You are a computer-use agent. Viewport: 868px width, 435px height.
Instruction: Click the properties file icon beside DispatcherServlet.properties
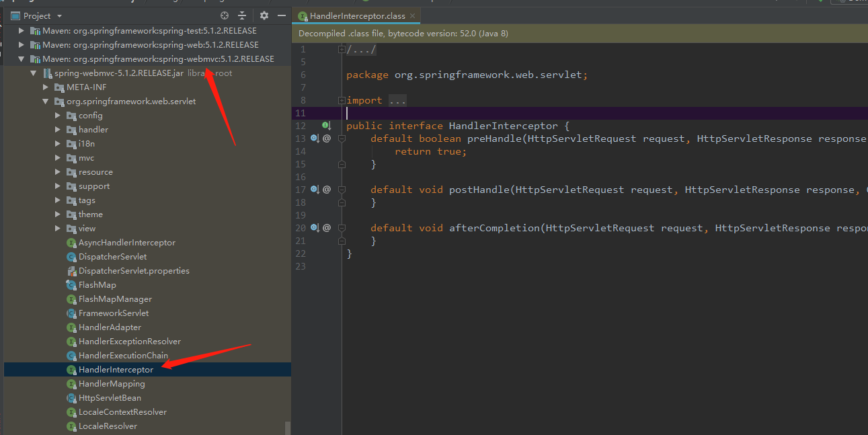pos(70,270)
